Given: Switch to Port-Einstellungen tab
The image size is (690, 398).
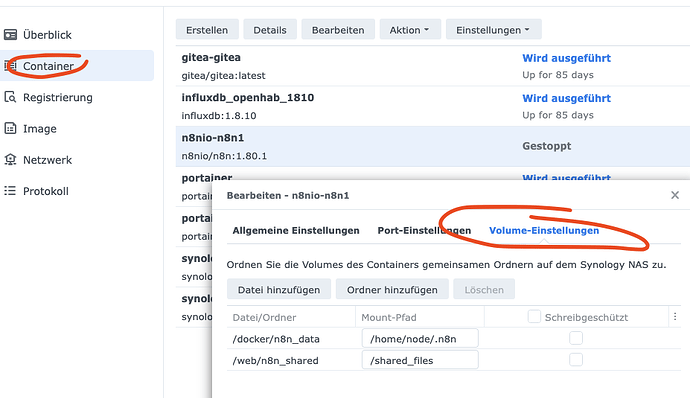Looking at the screenshot, I should click(424, 231).
